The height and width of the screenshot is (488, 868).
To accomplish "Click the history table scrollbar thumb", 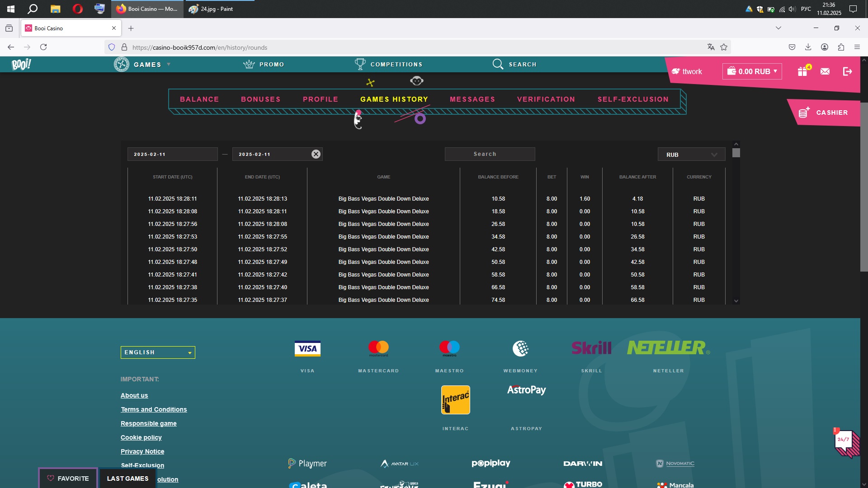I will click(736, 153).
